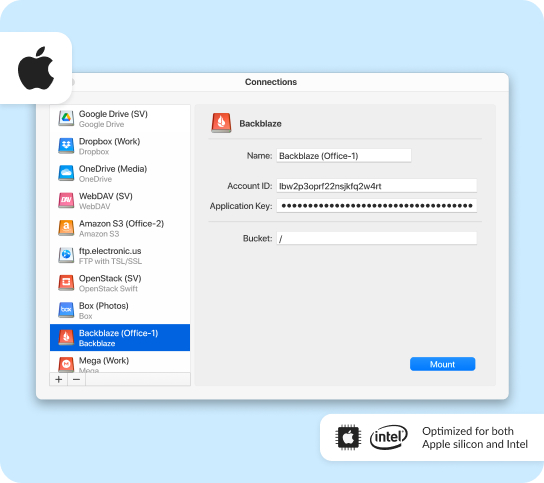Screen dimensions: 544x483
Task: Select "Mega (Work)" connection name
Action: click(x=104, y=361)
